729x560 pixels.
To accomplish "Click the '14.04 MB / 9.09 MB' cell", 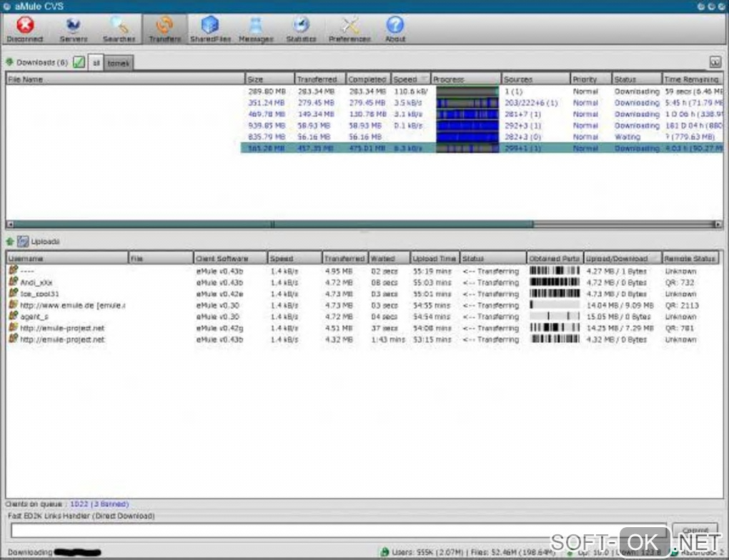I will coord(620,305).
